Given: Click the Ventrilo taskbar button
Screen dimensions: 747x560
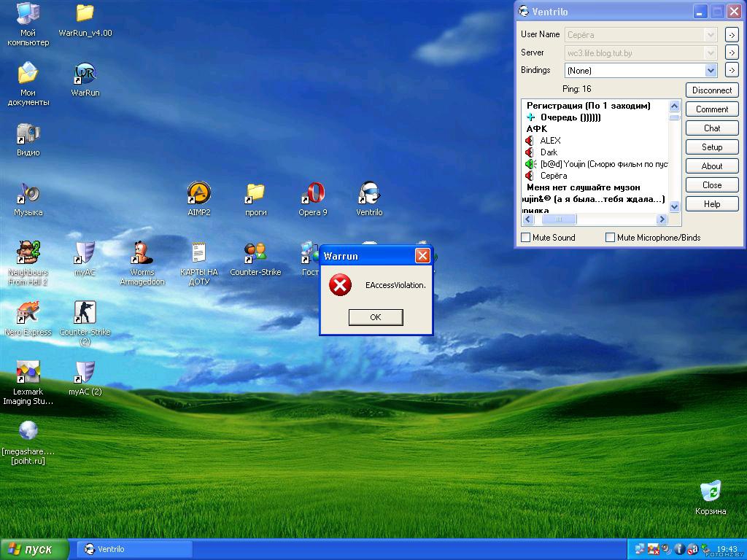Looking at the screenshot, I should pyautogui.click(x=135, y=550).
